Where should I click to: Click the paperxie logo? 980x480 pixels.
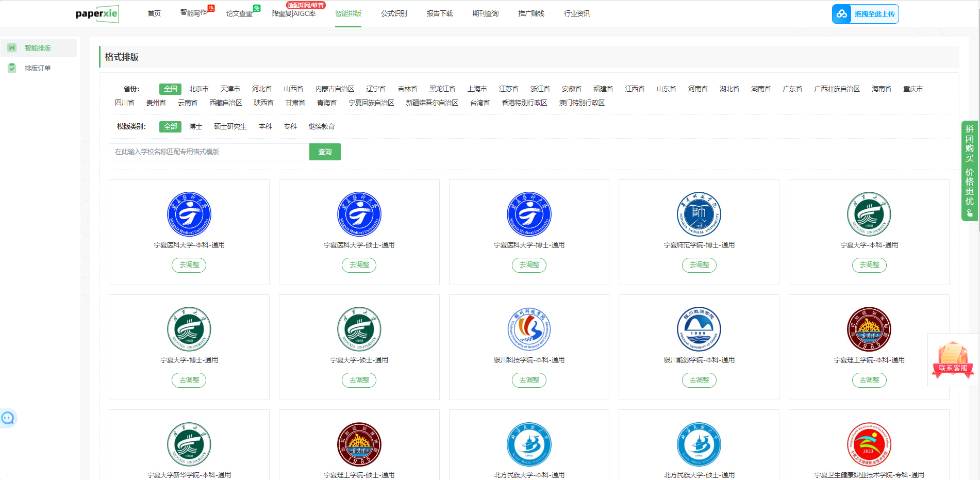(97, 14)
